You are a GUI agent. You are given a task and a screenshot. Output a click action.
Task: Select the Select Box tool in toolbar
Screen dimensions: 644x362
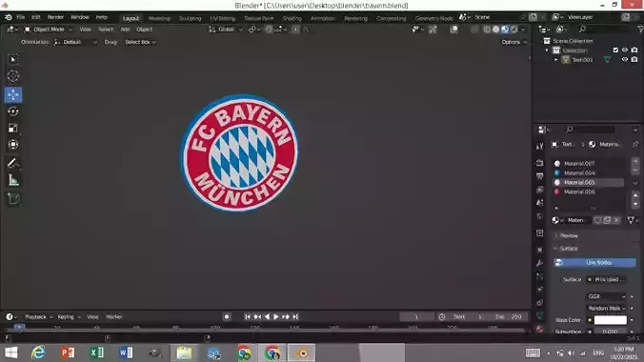(x=13, y=60)
